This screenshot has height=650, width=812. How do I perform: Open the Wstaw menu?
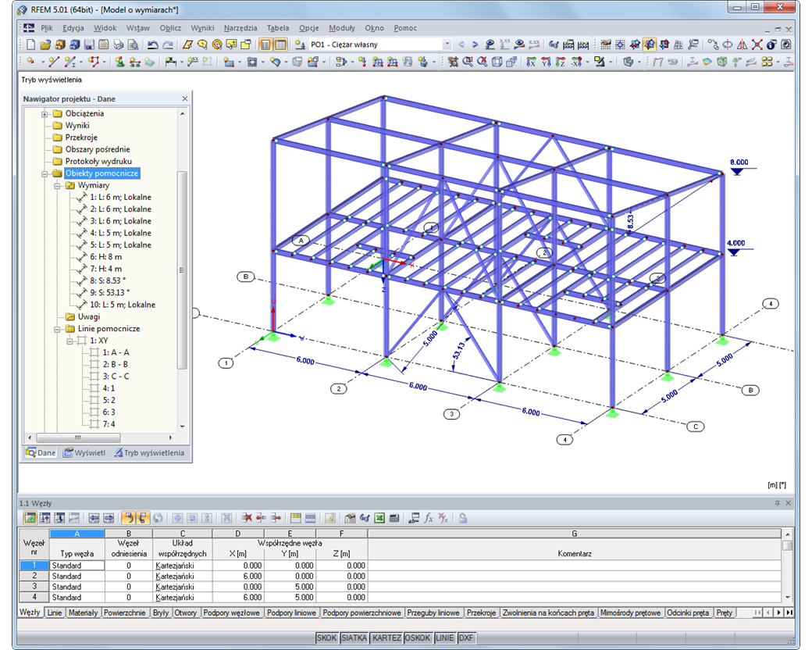point(137,28)
